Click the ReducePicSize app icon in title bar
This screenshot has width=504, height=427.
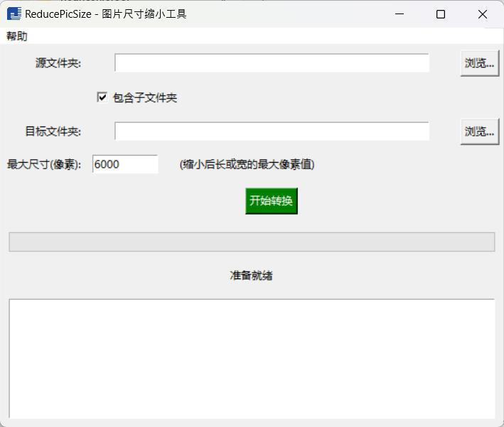(14, 13)
